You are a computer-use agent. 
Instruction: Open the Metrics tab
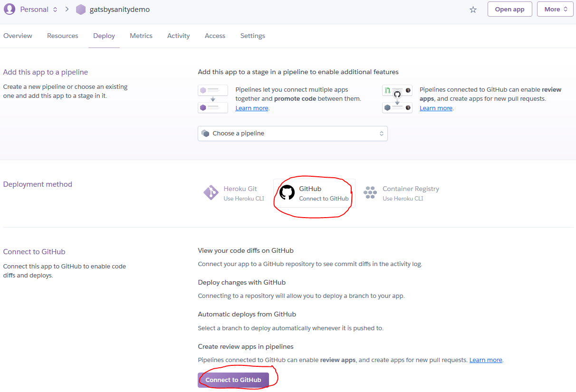coord(141,36)
